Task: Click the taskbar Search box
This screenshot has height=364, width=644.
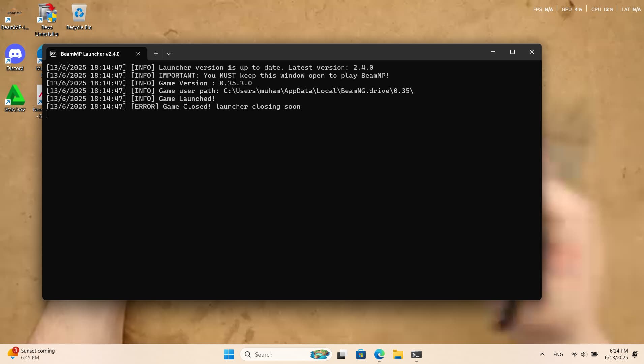Action: coord(286,354)
